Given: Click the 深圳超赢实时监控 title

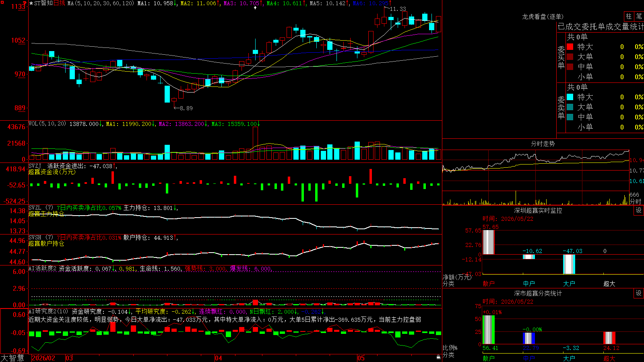Looking at the screenshot, I should (x=538, y=210).
